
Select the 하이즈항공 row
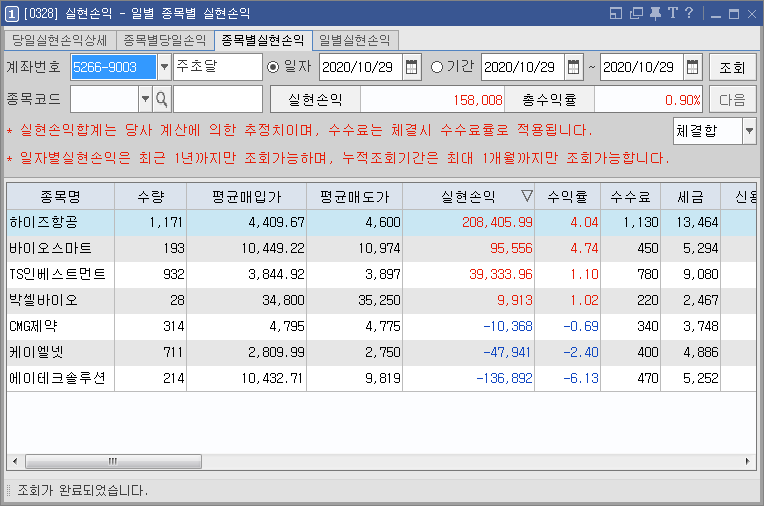coord(382,222)
